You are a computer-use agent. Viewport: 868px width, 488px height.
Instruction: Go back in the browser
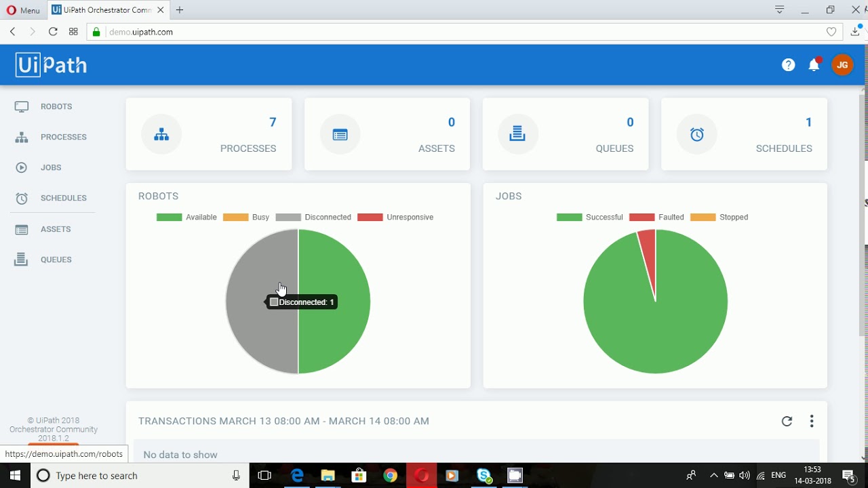pyautogui.click(x=13, y=32)
